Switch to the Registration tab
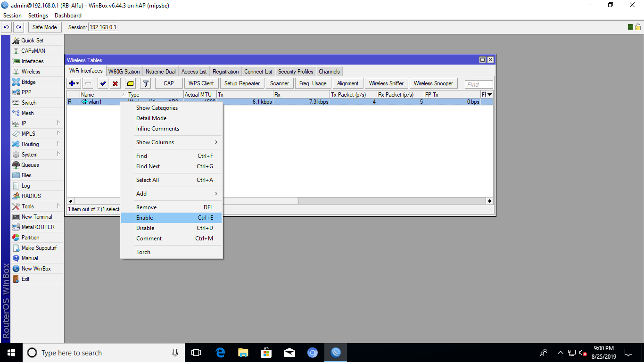 (x=225, y=72)
